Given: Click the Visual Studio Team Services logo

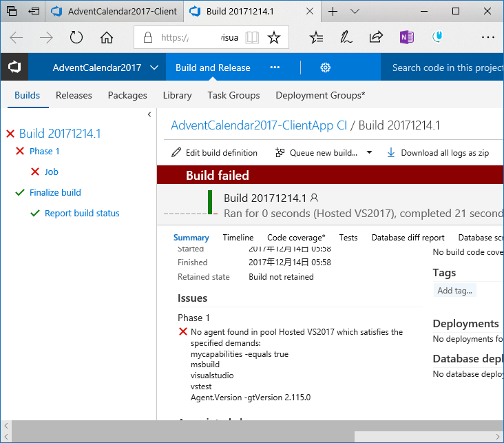Looking at the screenshot, I should coord(14,68).
